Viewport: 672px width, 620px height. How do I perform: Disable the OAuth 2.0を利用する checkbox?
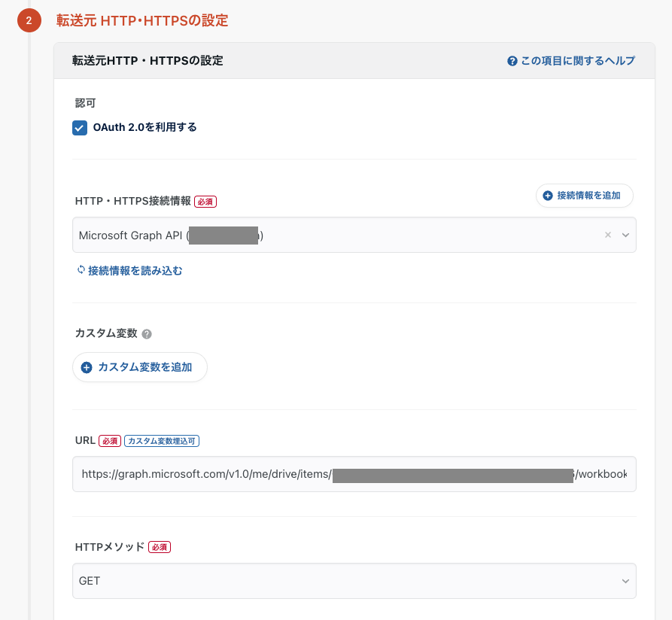click(x=79, y=127)
